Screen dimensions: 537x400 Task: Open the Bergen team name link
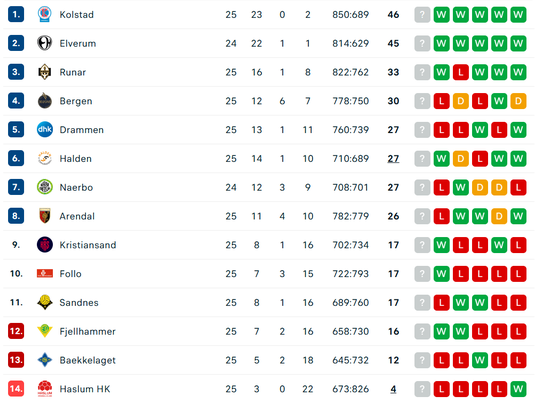tap(76, 101)
